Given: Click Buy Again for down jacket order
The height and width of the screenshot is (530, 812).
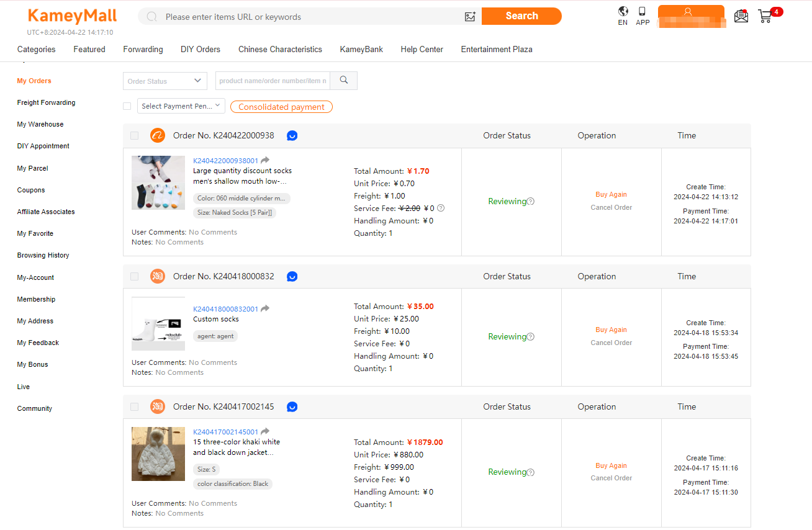Looking at the screenshot, I should [611, 465].
